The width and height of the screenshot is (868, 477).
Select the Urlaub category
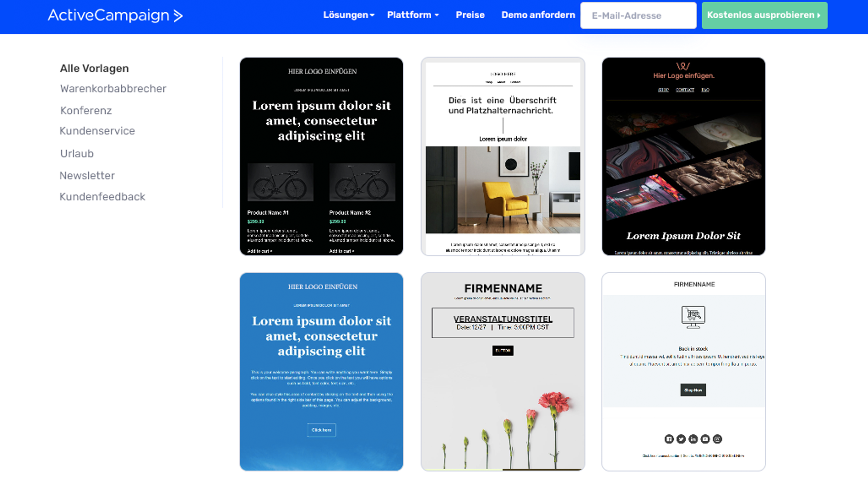pos(77,154)
